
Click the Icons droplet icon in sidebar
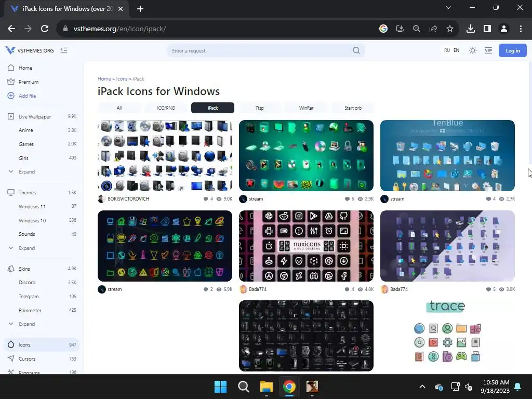pyautogui.click(x=11, y=344)
